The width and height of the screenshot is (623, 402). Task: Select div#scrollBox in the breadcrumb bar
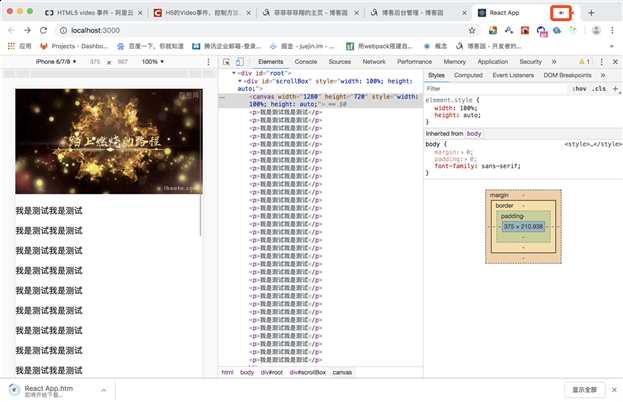pos(308,372)
